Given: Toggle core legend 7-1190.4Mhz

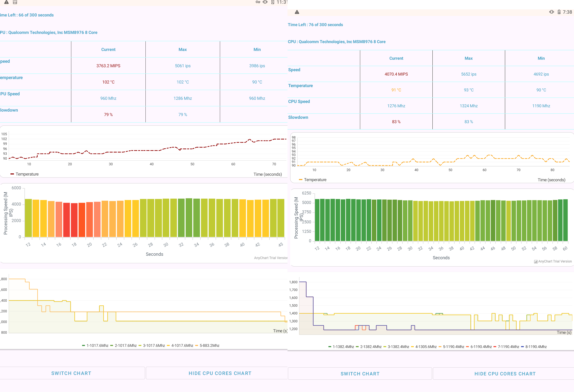Looking at the screenshot, I should pyautogui.click(x=506, y=347).
